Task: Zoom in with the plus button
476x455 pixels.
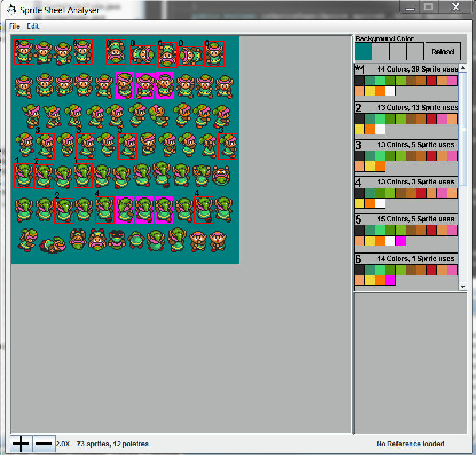Action: point(21,444)
